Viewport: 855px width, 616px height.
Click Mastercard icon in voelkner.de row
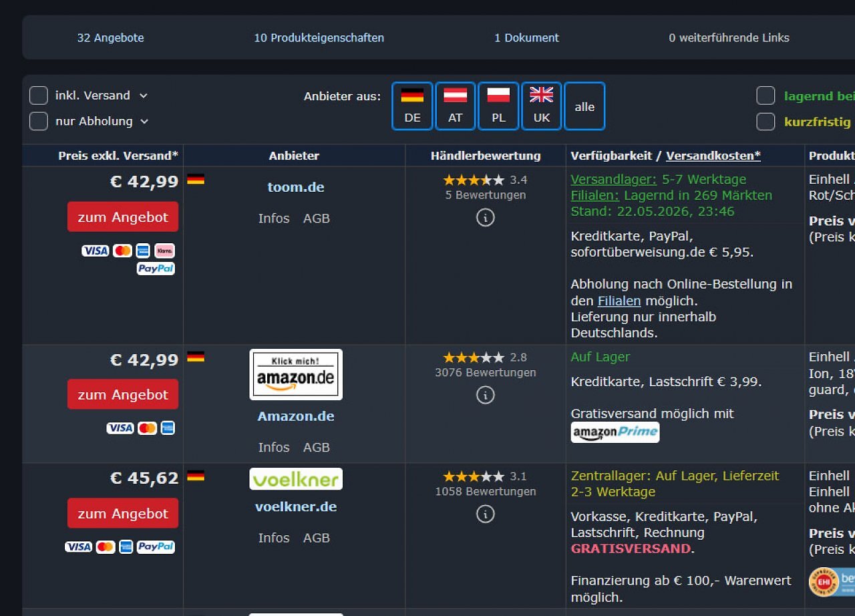106,547
